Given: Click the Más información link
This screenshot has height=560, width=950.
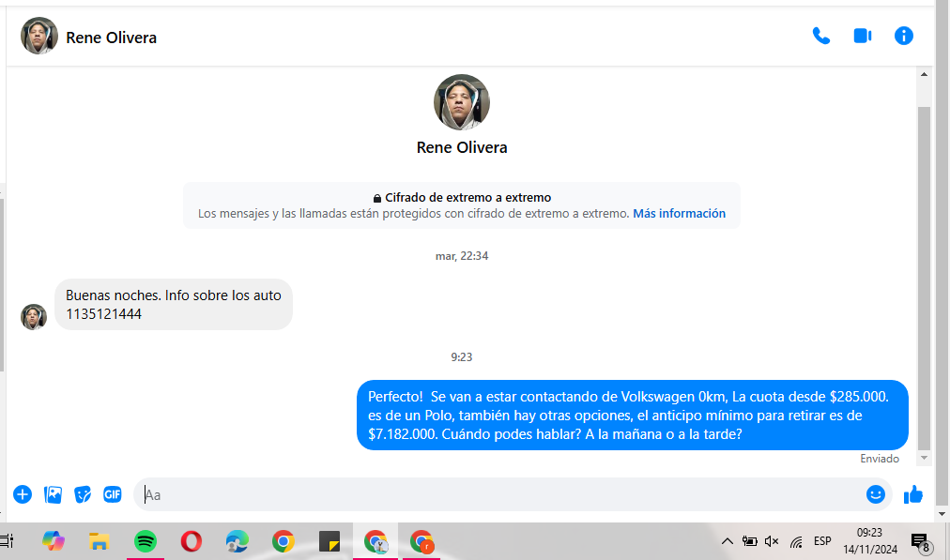Looking at the screenshot, I should tap(679, 214).
